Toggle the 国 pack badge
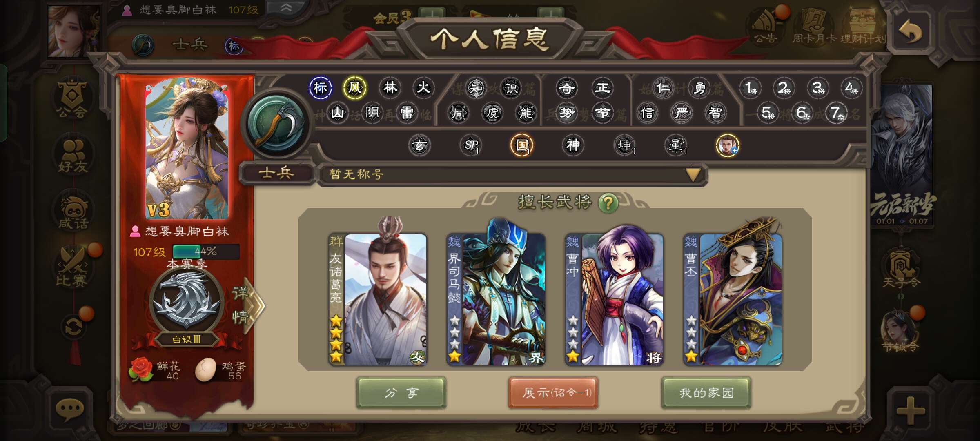This screenshot has width=980, height=441. coord(522,145)
